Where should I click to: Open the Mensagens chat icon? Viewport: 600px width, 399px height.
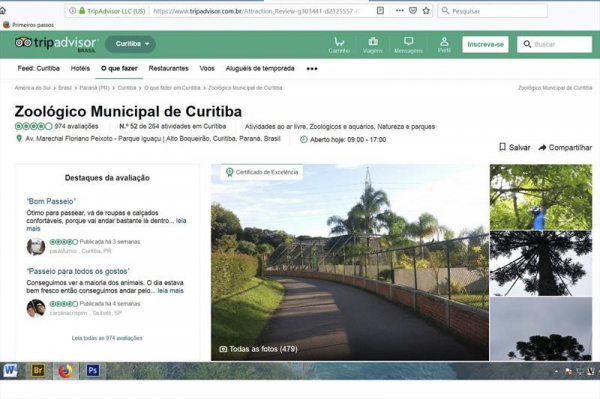(408, 45)
